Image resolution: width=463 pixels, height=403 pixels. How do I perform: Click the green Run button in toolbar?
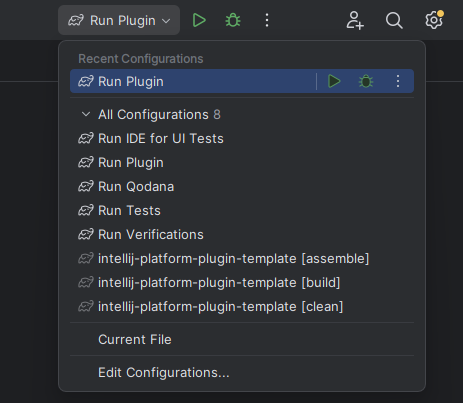(199, 20)
